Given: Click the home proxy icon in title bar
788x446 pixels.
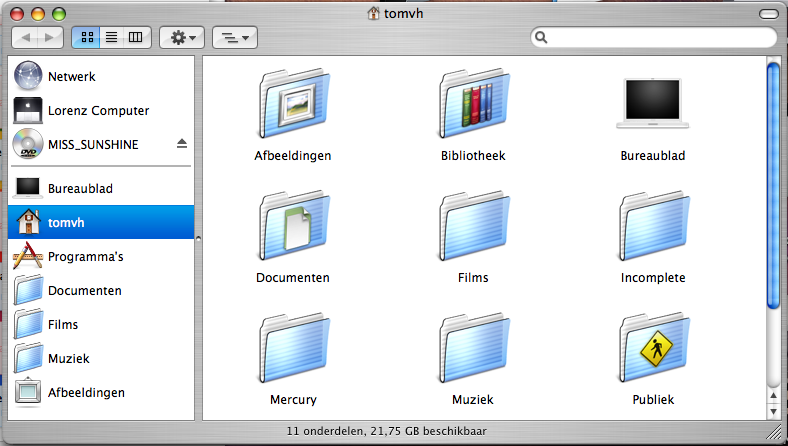Looking at the screenshot, I should tap(373, 13).
